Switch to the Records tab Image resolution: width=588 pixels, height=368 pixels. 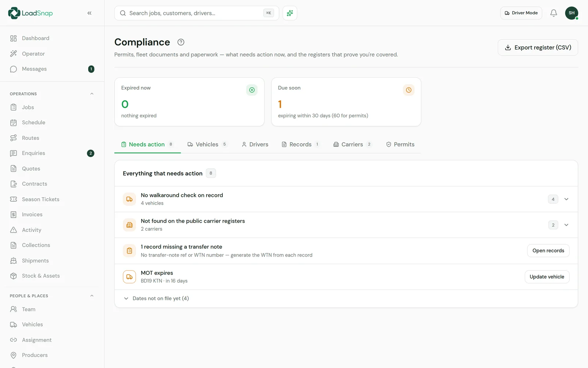[x=300, y=144]
